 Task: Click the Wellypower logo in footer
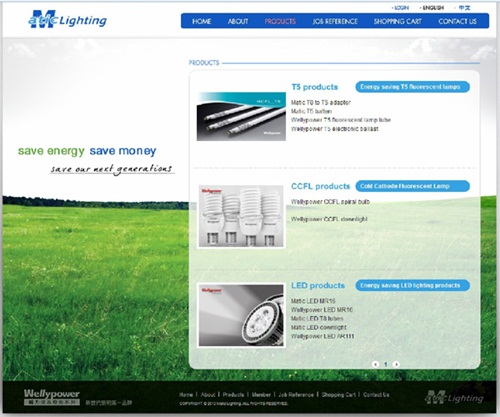52,397
